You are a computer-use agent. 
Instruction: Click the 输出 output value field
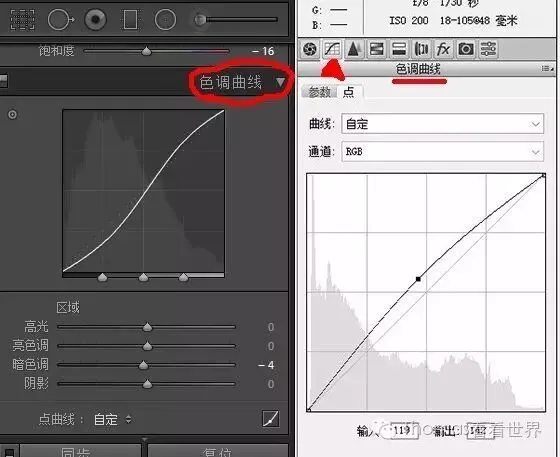(x=481, y=431)
